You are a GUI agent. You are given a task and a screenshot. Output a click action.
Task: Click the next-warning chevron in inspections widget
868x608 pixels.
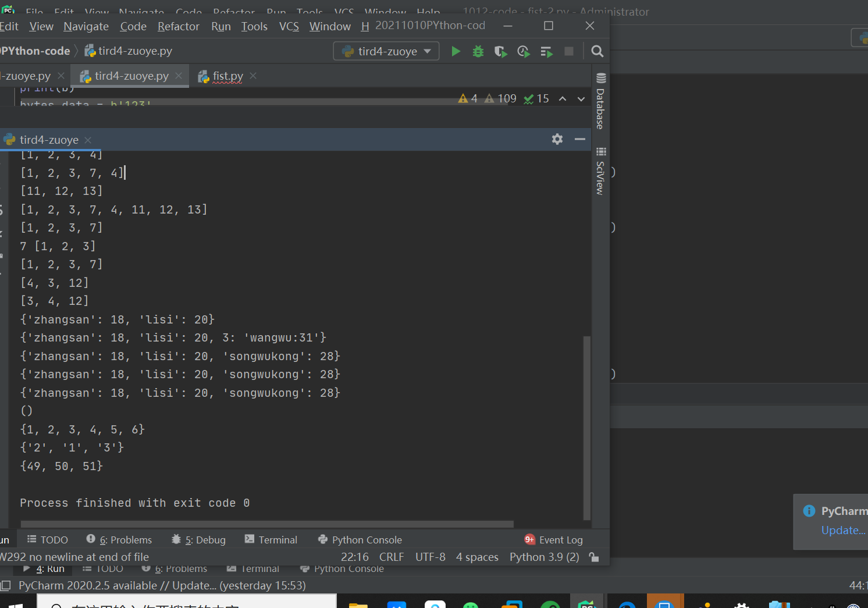click(581, 98)
